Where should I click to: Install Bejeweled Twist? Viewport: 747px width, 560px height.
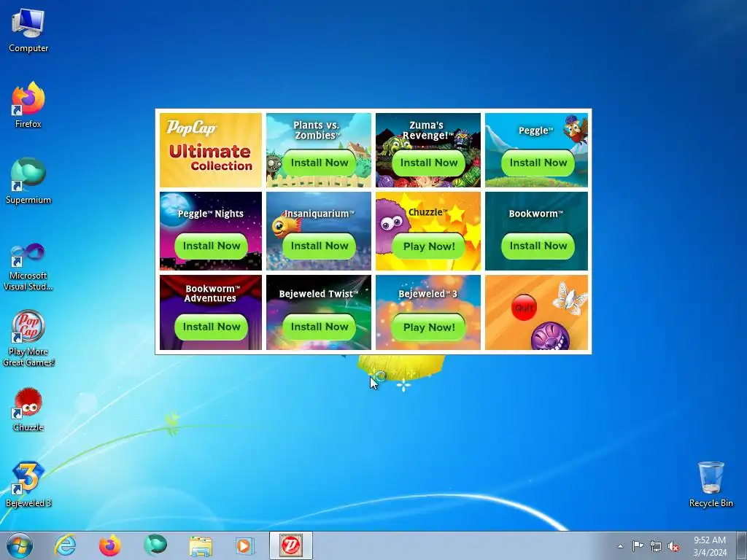pyautogui.click(x=320, y=327)
